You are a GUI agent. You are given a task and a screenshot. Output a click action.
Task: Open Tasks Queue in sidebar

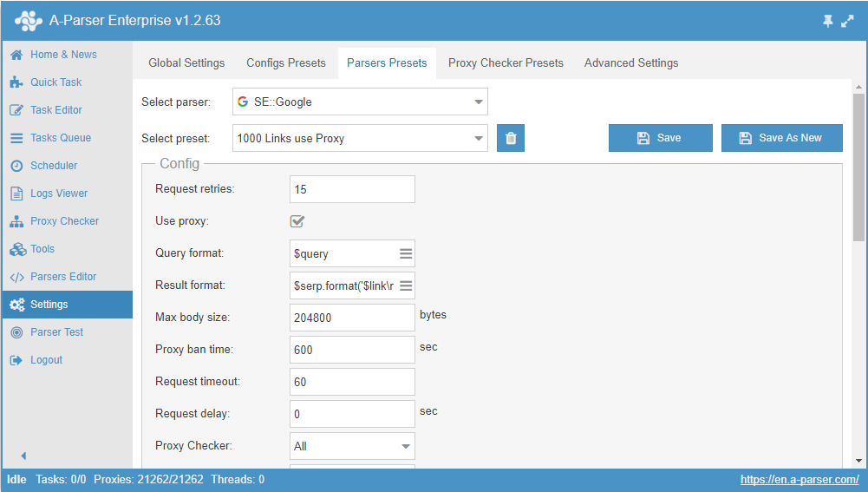point(67,137)
